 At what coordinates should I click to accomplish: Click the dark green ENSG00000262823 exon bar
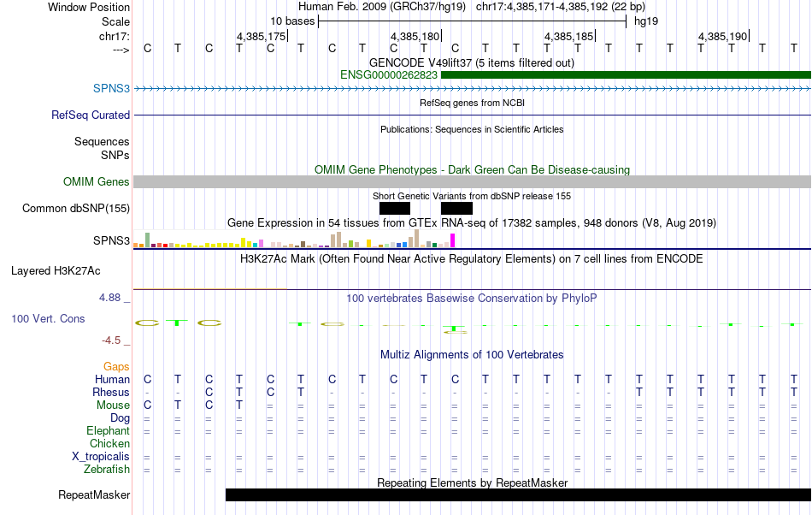[626, 75]
